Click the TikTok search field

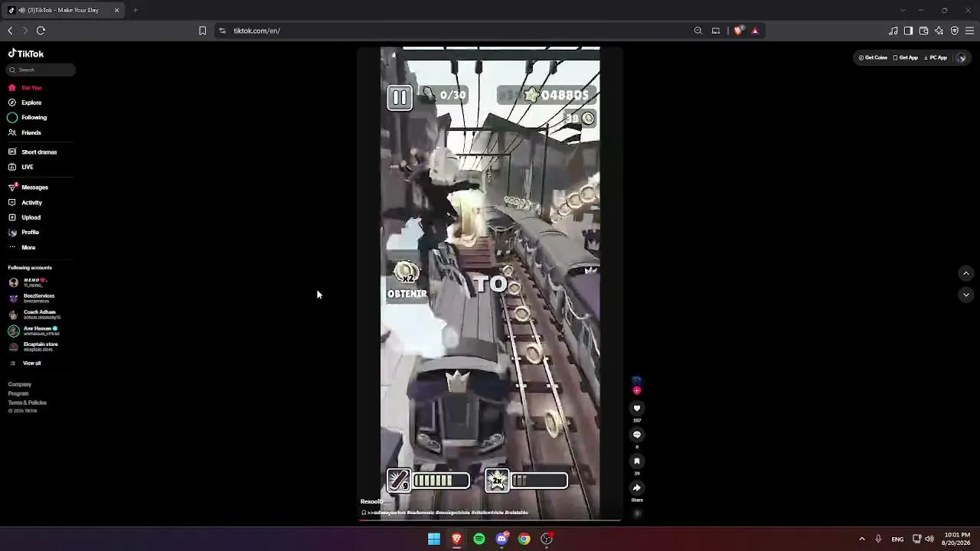tap(42, 70)
